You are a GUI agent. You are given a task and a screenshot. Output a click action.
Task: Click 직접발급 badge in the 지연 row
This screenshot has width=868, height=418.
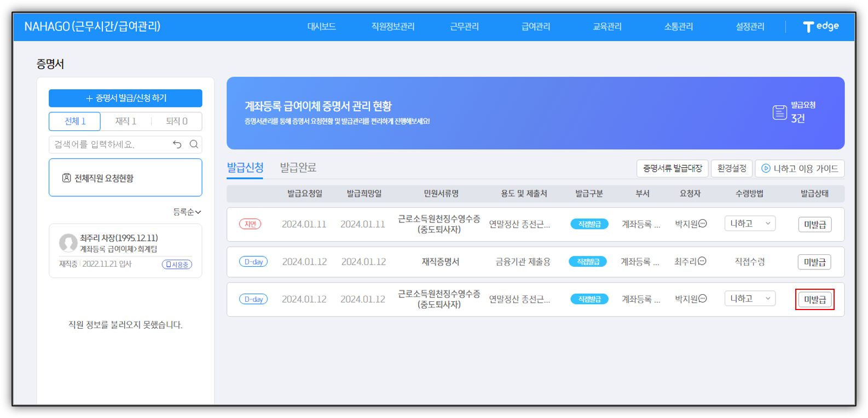(589, 224)
